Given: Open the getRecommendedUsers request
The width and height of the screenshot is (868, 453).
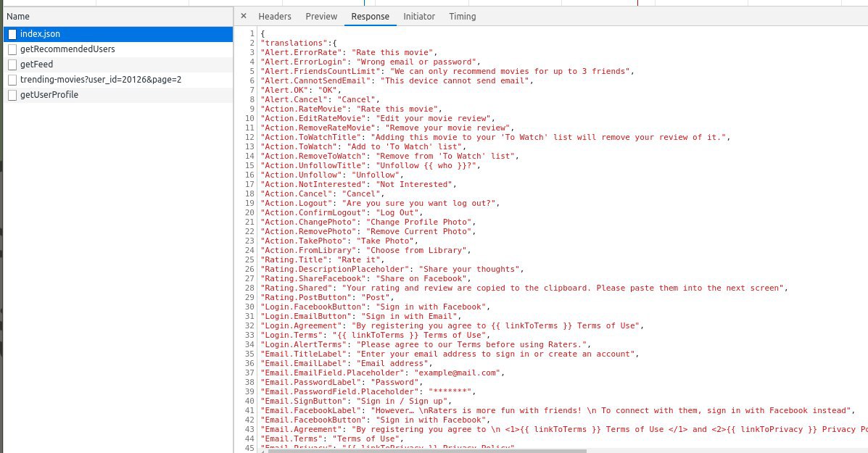Looking at the screenshot, I should click(x=118, y=49).
